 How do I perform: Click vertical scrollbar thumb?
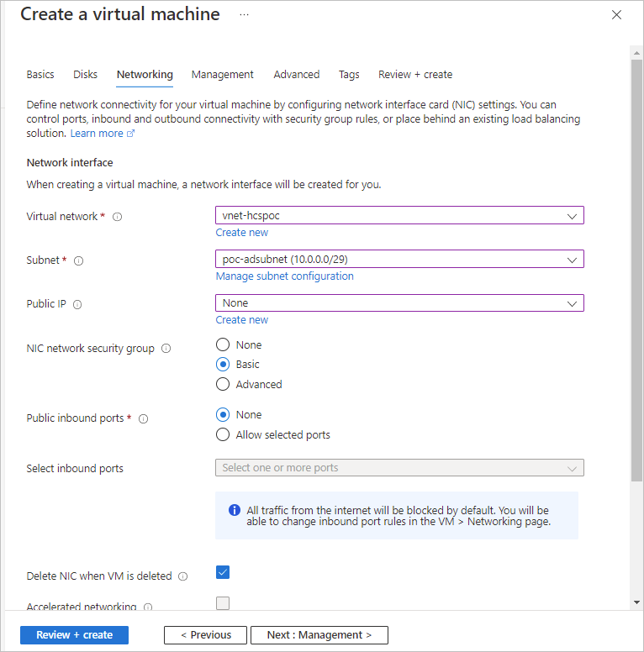[636, 271]
